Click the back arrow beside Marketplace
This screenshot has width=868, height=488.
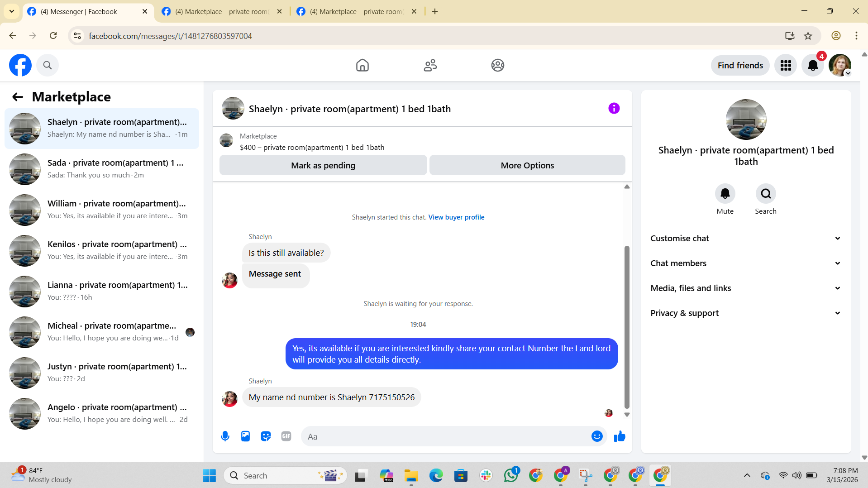(18, 97)
